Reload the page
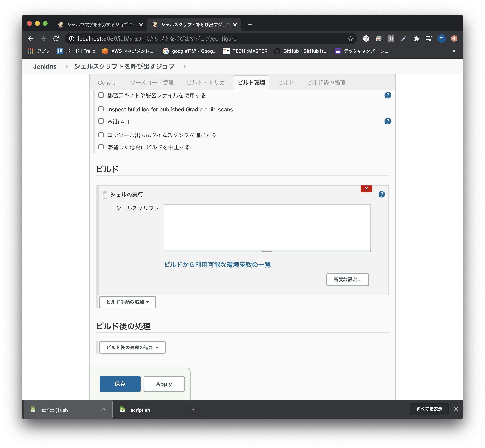This screenshot has height=448, width=485. pos(56,39)
